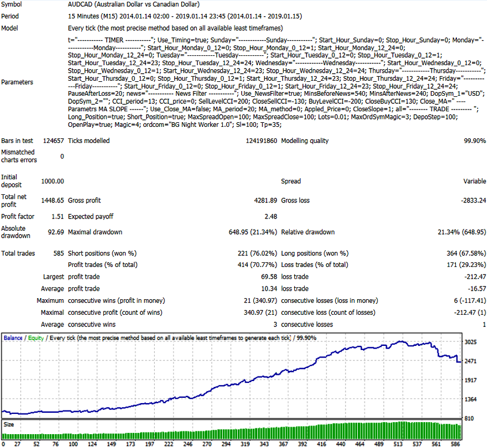487x448 pixels.
Task: Click the 2471 y-axis value
Action: pos(470,361)
